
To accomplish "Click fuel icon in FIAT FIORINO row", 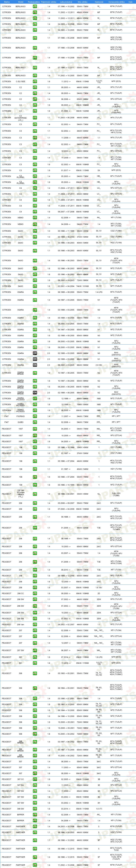I will 35,416.
